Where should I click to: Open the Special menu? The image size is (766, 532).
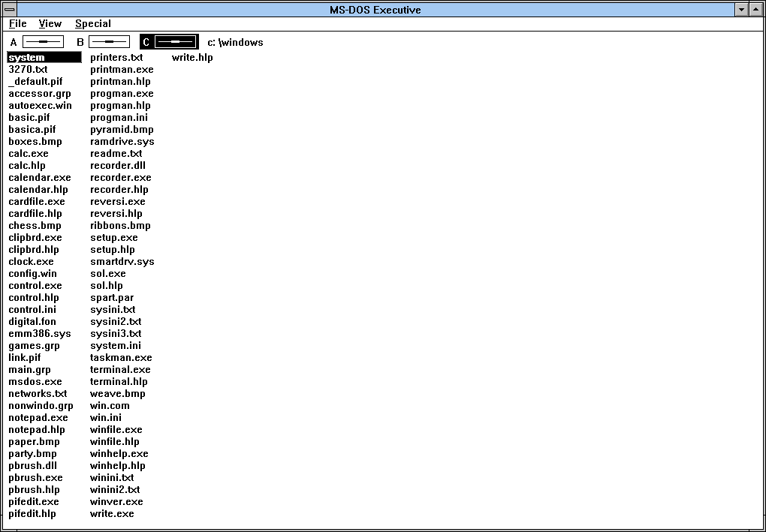coord(93,23)
